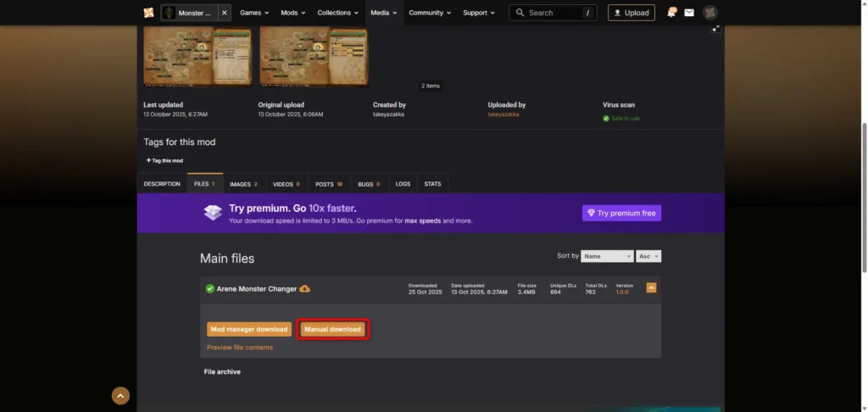Open the Preview file contents link
The width and height of the screenshot is (868, 412).
click(240, 348)
